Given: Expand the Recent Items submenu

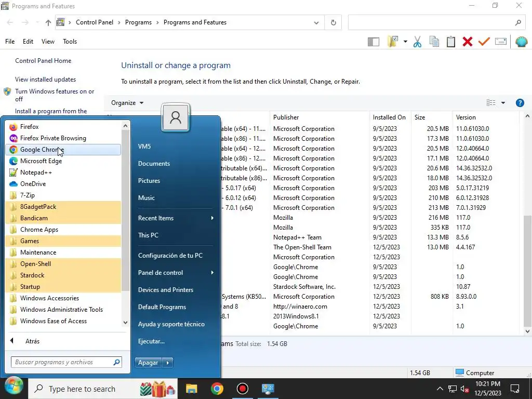Looking at the screenshot, I should pyautogui.click(x=176, y=218).
